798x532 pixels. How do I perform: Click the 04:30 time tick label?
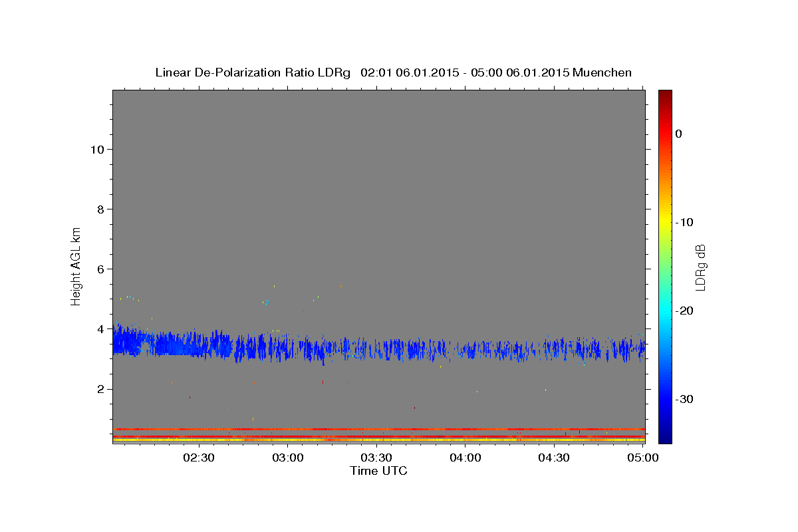point(554,458)
